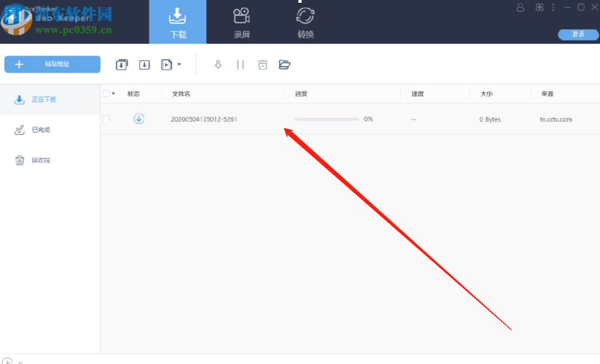Screen dimensions: 600x364
Task: Click the batch download icon in toolbar
Action: (x=122, y=65)
